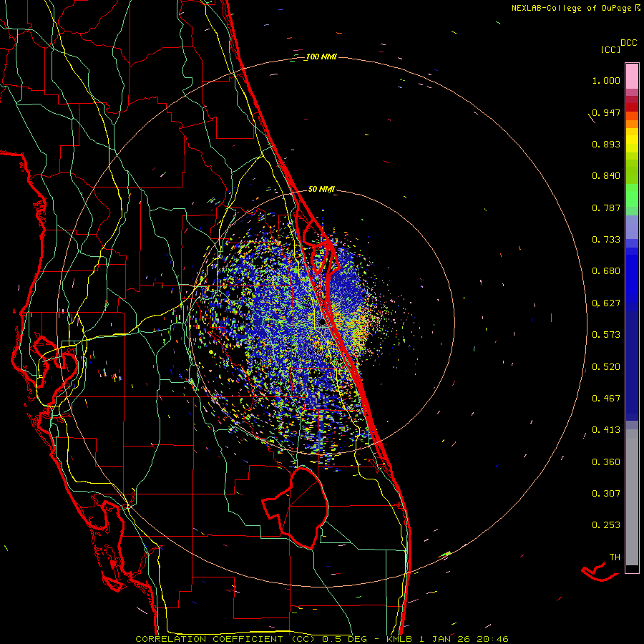
Task: Click the 0.893 scale value
Action: [606, 144]
